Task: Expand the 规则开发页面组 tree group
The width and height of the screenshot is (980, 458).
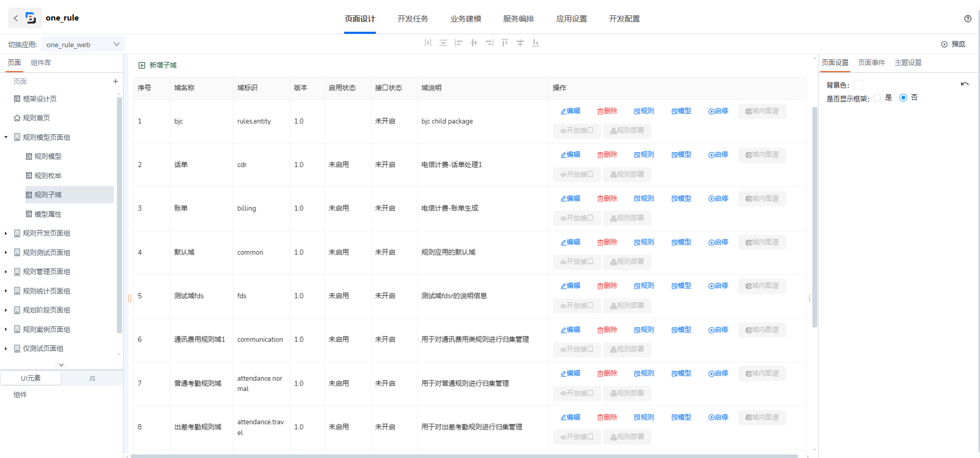Action: (x=6, y=234)
